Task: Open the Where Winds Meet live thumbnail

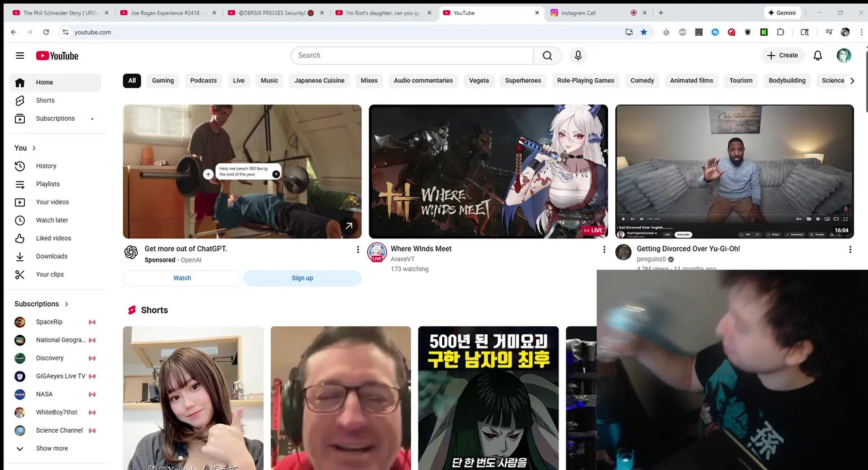Action: 489,172
